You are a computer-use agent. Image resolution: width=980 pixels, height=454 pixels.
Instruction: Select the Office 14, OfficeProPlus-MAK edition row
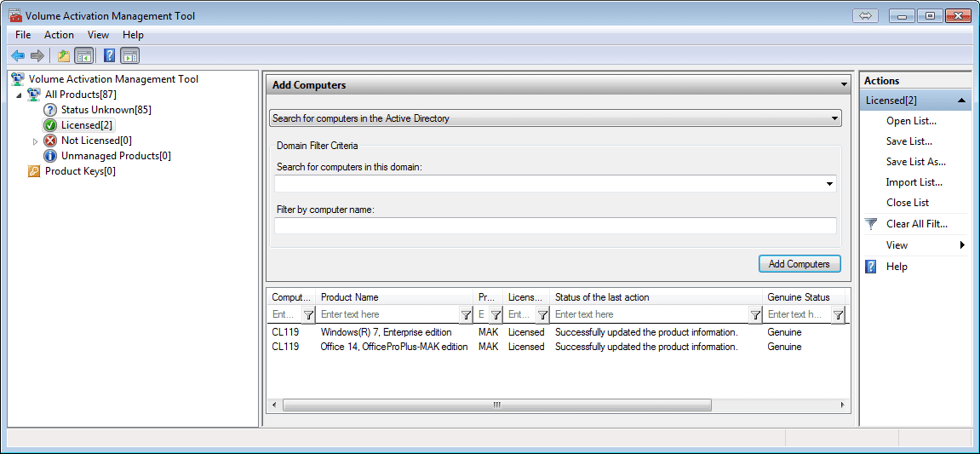pos(556,347)
